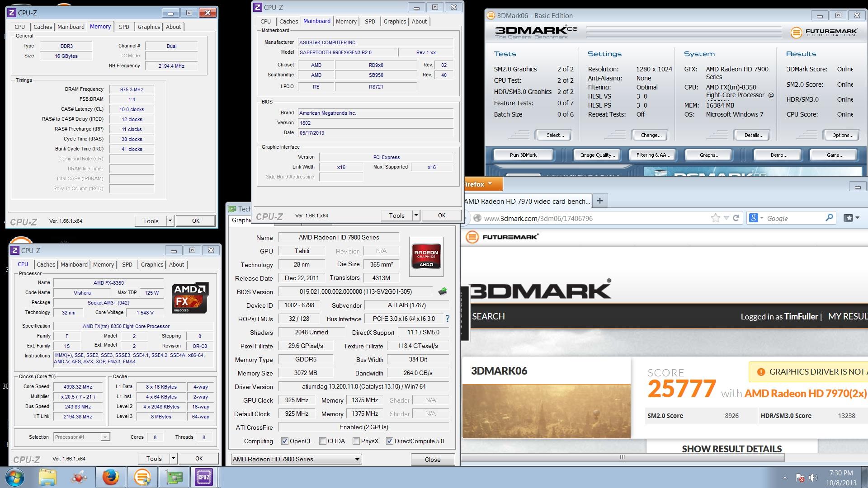Click the SABERTOOTH 990FX/GEN3 R2.0 model field
The width and height of the screenshot is (868, 488).
[x=347, y=52]
